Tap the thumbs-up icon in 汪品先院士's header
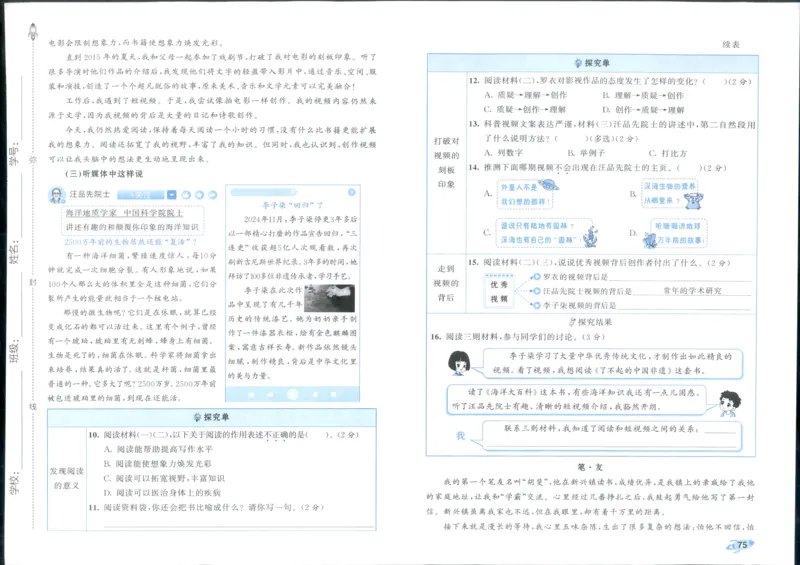Image resolution: width=800 pixels, height=565 pixels. pyautogui.click(x=186, y=195)
